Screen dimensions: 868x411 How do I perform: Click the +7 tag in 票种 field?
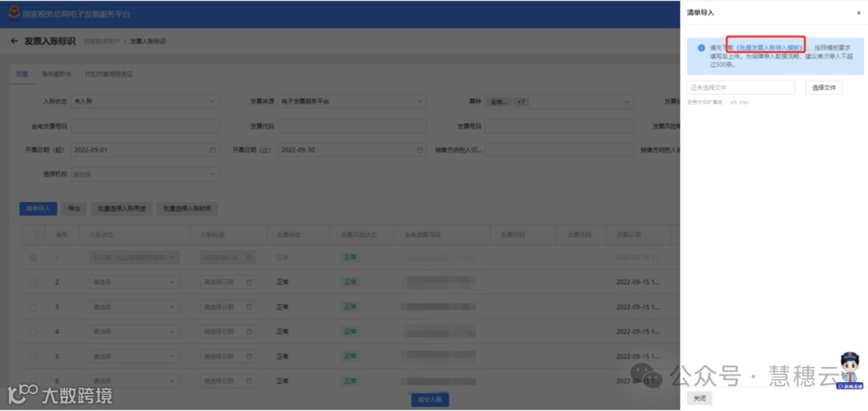pyautogui.click(x=520, y=102)
